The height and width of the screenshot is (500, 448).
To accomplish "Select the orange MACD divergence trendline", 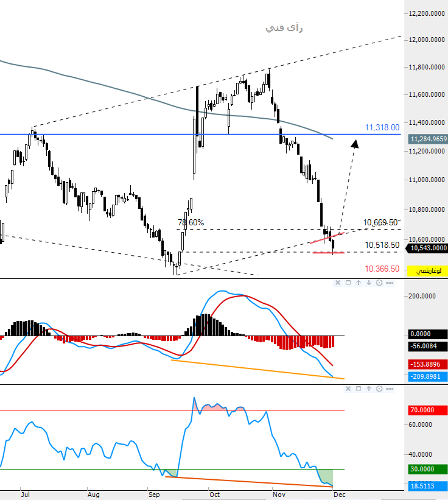I will [x=257, y=369].
